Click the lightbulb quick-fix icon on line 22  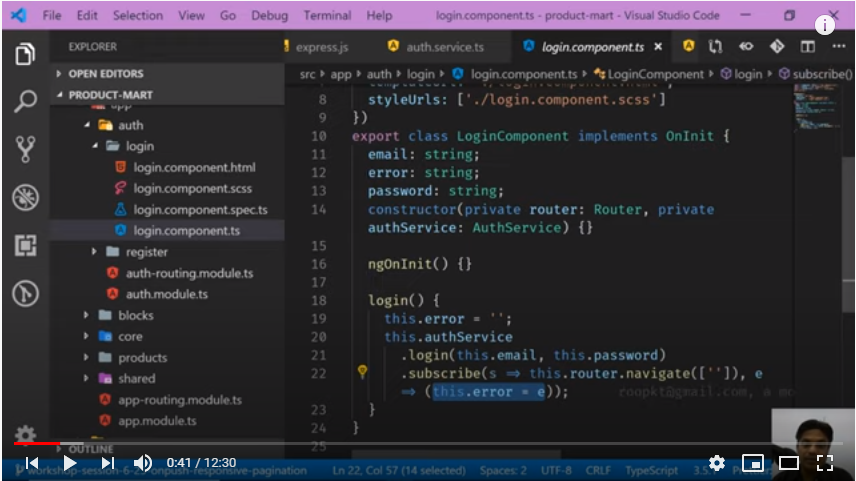point(362,371)
